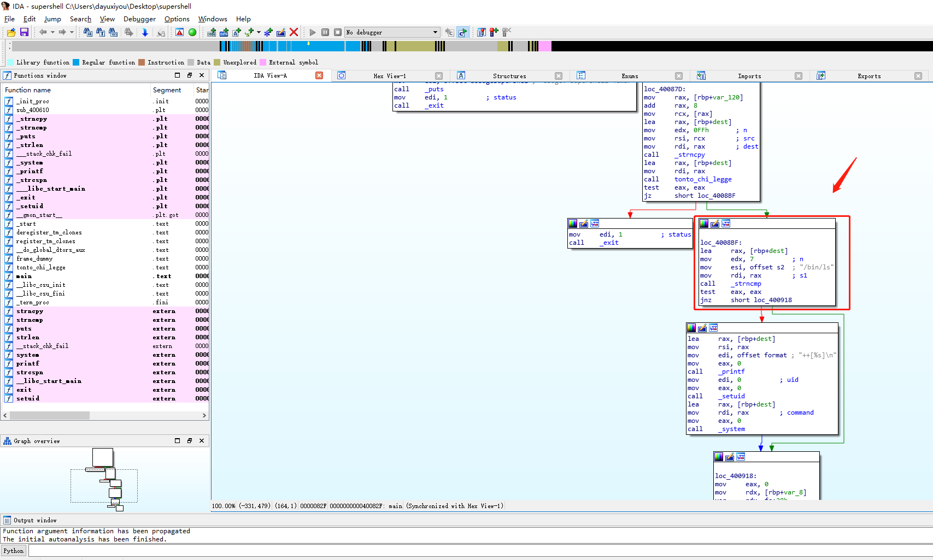The image size is (933, 560).
Task: Select _system function in .plt
Action: click(x=107, y=162)
